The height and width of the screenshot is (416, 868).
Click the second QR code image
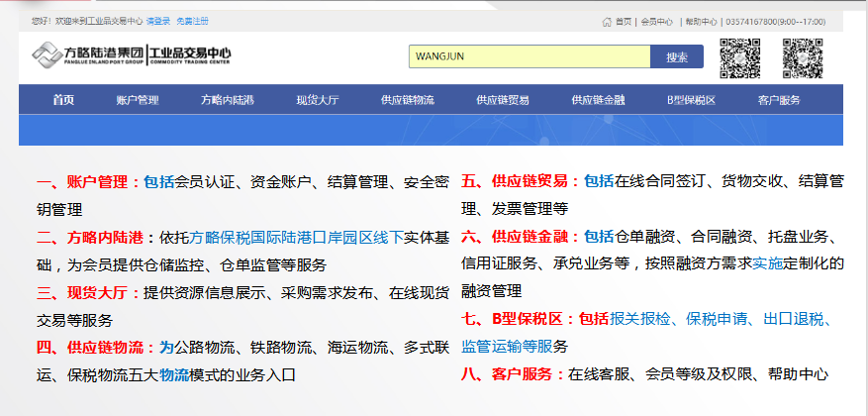click(x=803, y=57)
